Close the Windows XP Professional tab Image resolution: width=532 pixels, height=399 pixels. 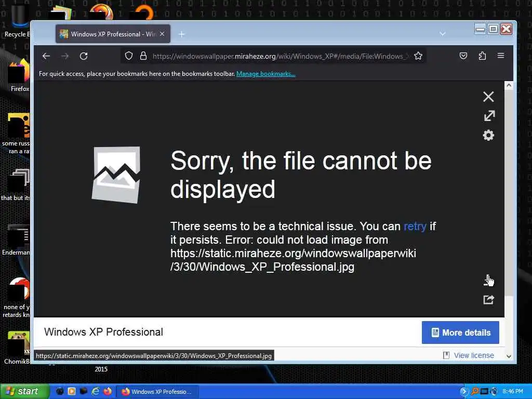[162, 34]
